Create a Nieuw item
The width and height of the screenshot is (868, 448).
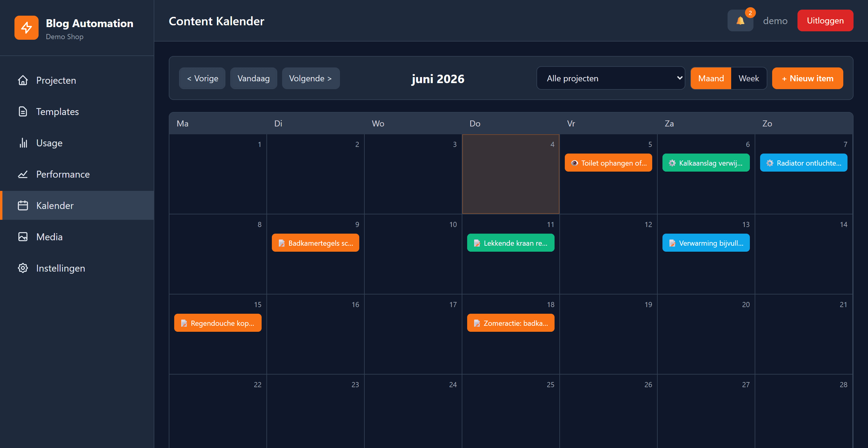click(807, 78)
